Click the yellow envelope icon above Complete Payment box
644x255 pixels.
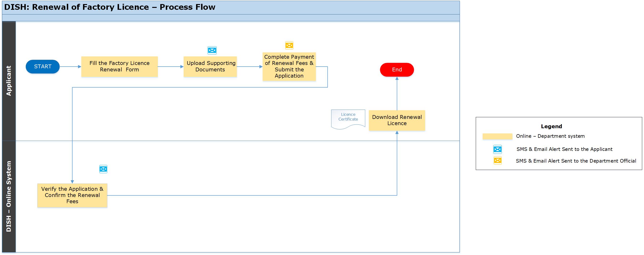[289, 45]
